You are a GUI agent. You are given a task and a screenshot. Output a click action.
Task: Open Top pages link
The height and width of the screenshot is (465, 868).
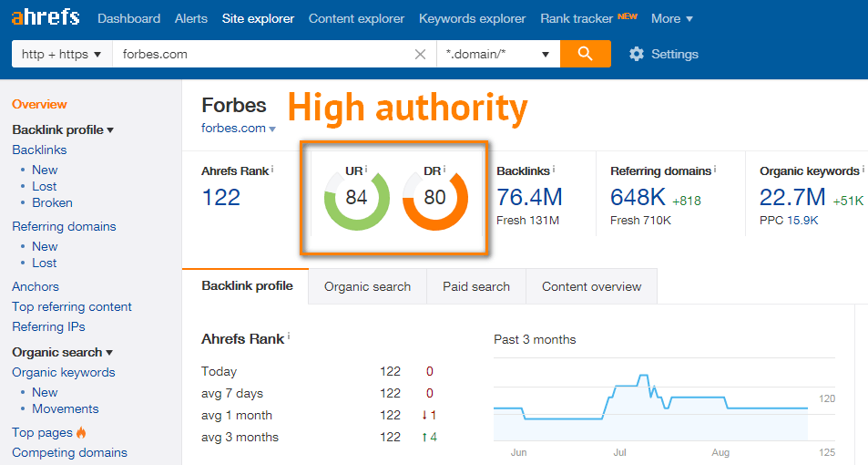point(42,432)
